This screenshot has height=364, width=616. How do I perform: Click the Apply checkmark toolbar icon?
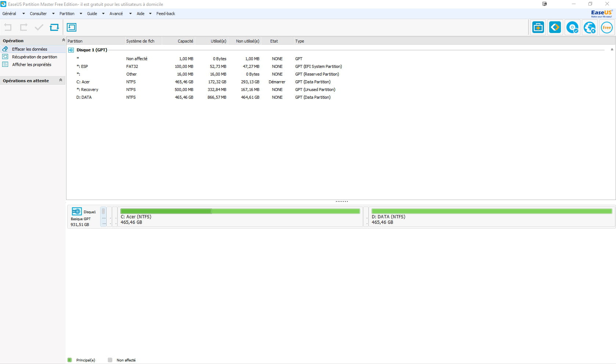tap(39, 27)
